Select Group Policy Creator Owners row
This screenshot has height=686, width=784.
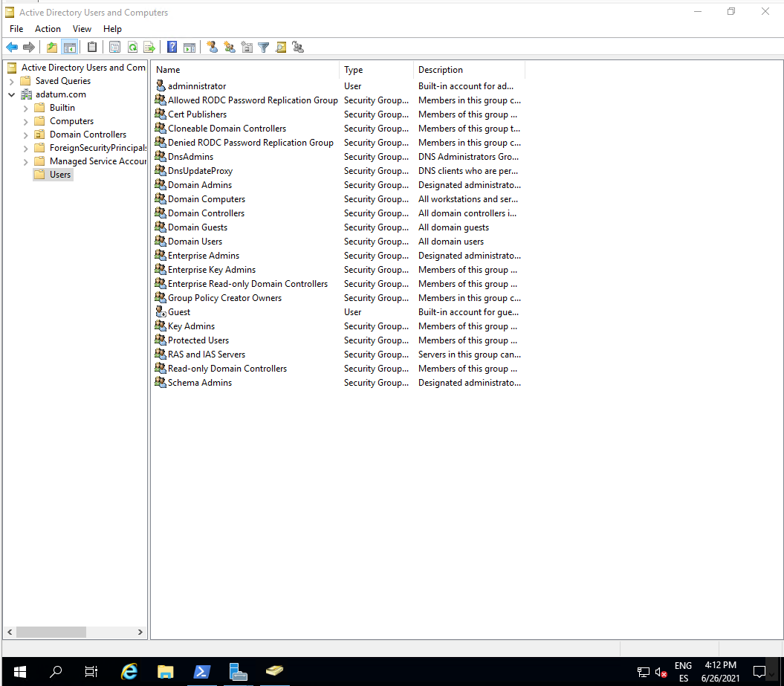coord(337,298)
